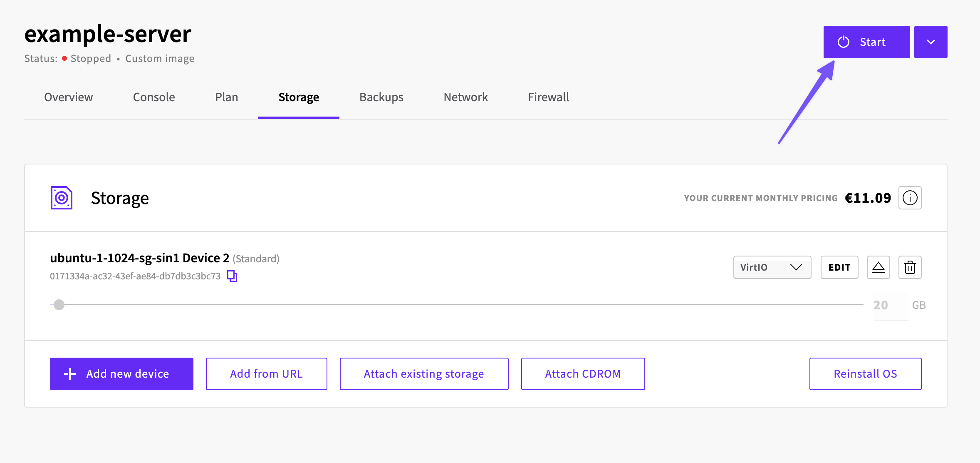The height and width of the screenshot is (463, 980).
Task: Click the copy UUID icon next to the storage ID
Action: pos(232,276)
